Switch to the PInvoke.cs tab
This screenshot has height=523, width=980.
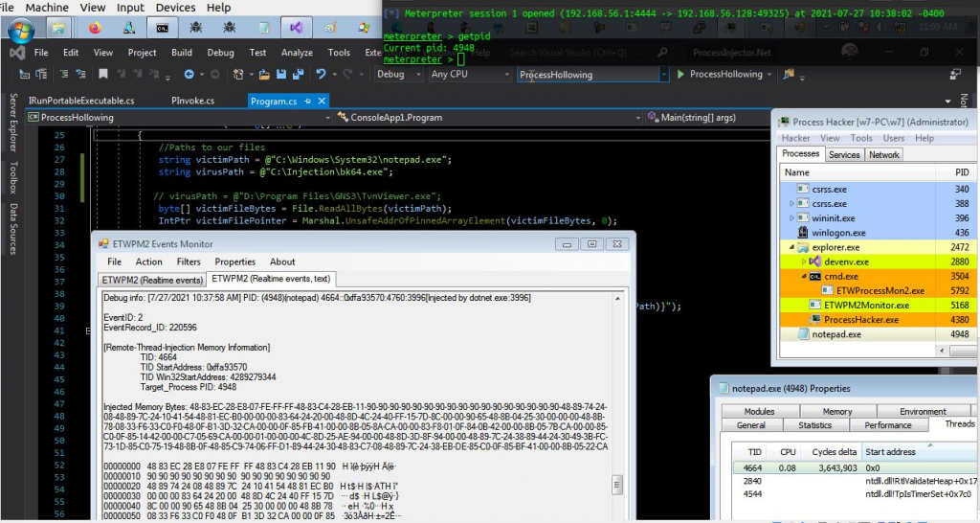click(x=192, y=100)
